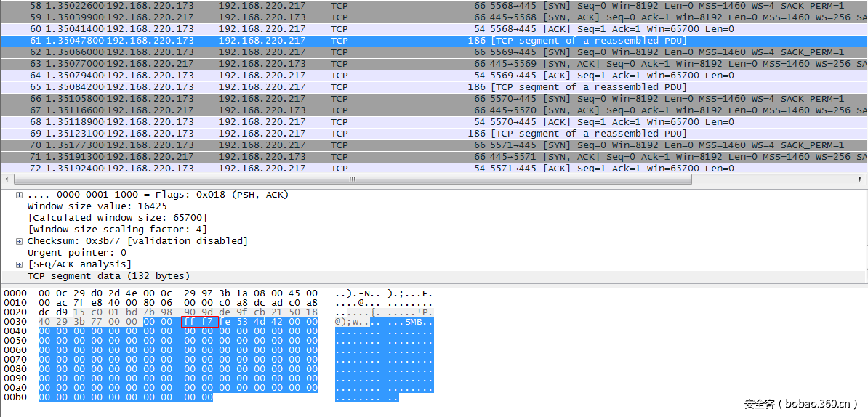Expand the [SEQ/ACK analysis] tree node
868x417 pixels.
19,264
